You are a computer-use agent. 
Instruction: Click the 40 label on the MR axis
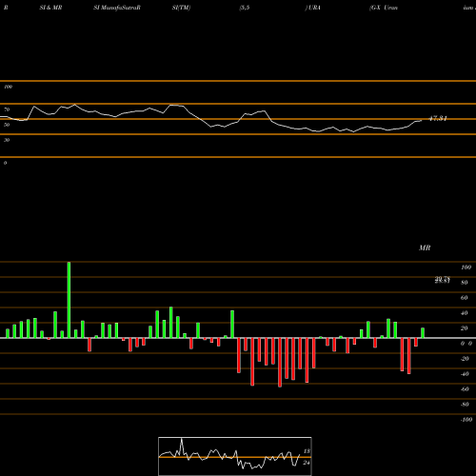pyautogui.click(x=465, y=313)
